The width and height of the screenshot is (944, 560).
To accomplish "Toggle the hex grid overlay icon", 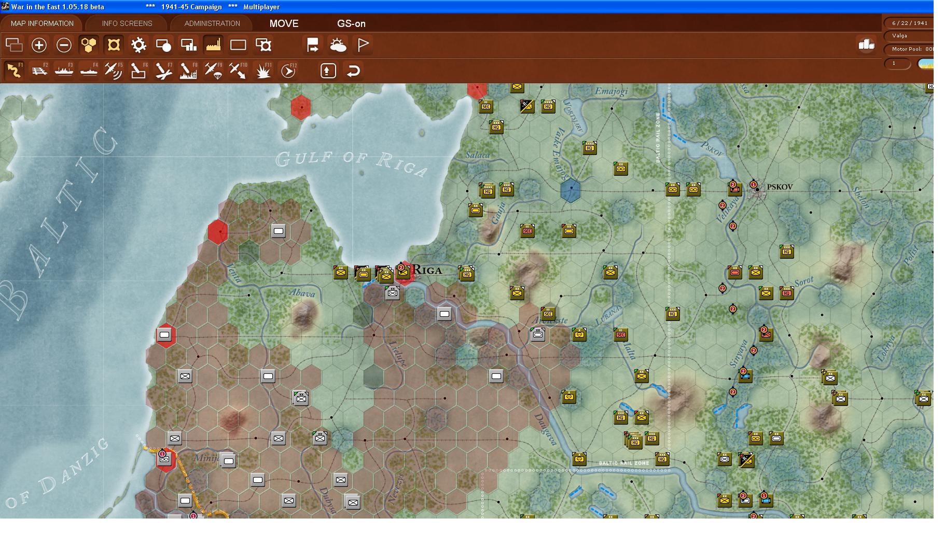I will (89, 45).
